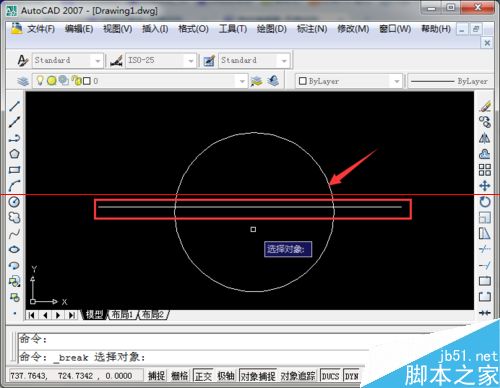This screenshot has height=388, width=500.
Task: Click the last-tab navigation arrow
Action: click(72, 315)
